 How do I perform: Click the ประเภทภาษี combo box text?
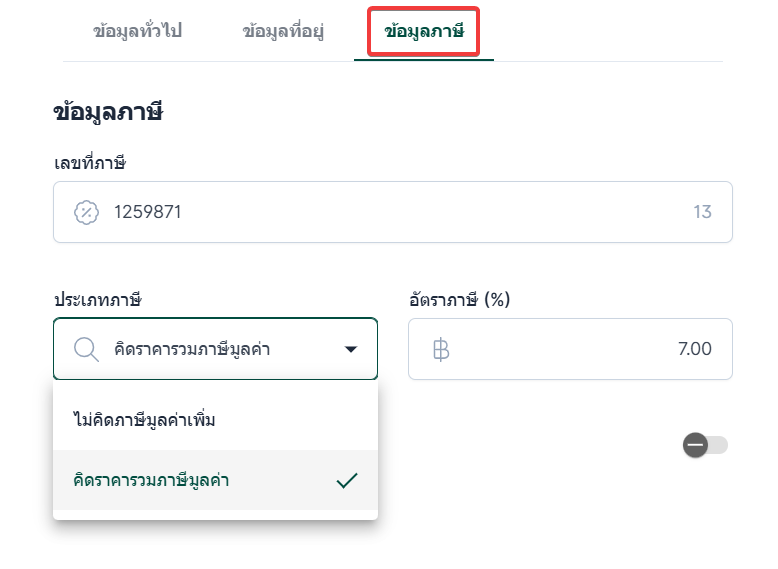192,349
